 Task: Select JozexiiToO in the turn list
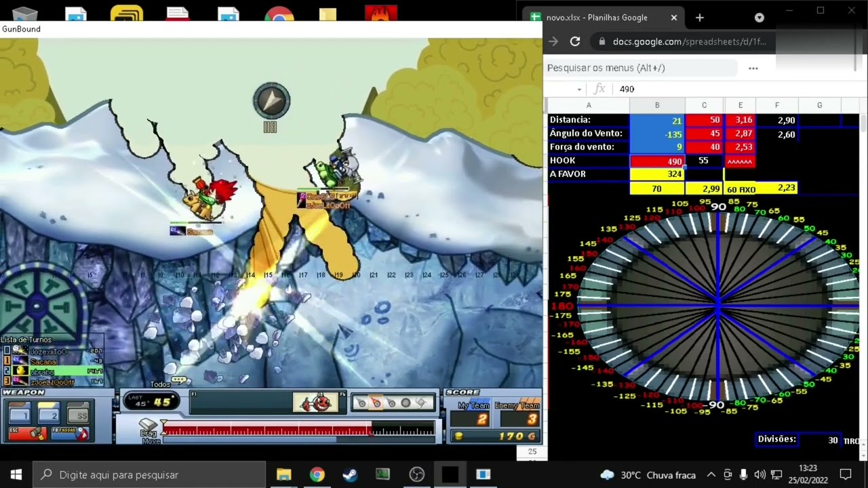54,352
